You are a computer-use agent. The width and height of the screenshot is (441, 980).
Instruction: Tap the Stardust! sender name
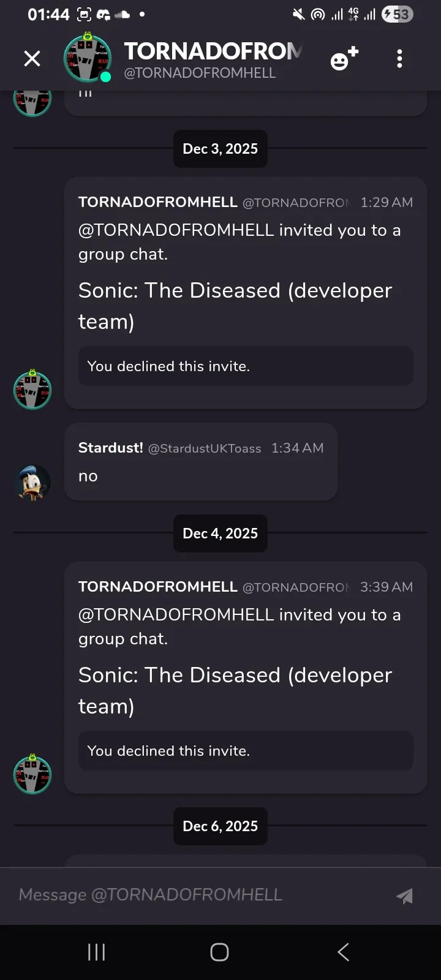coord(111,448)
